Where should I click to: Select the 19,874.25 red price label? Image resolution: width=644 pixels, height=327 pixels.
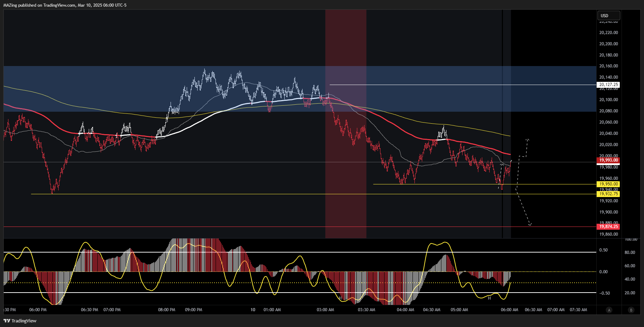[608, 227]
